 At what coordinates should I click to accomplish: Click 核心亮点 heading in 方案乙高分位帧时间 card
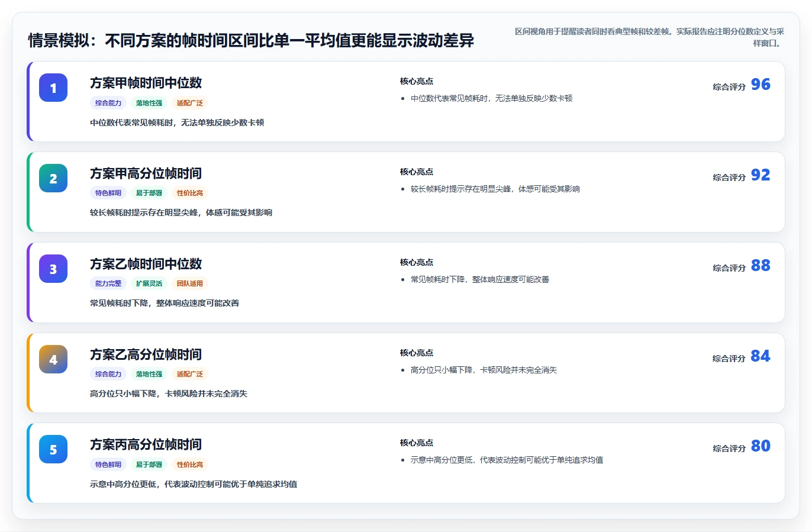coord(417,353)
